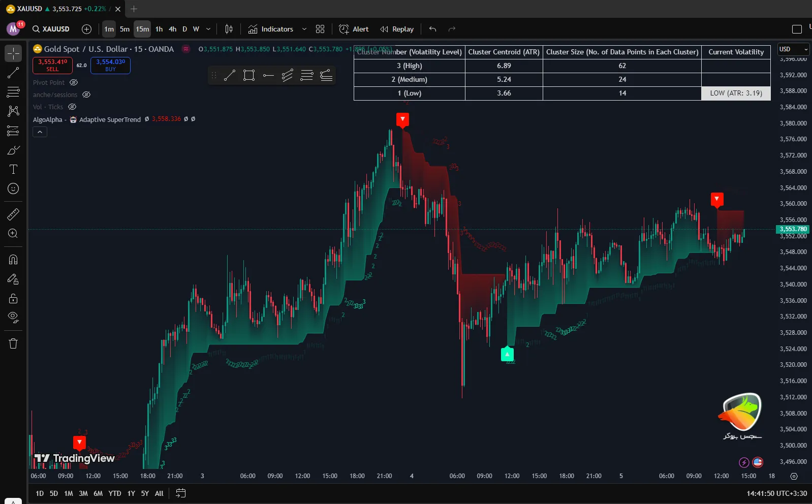Screen dimensions: 812x504
Task: Toggle visibility of Pivot Point indicator
Action: click(x=74, y=82)
